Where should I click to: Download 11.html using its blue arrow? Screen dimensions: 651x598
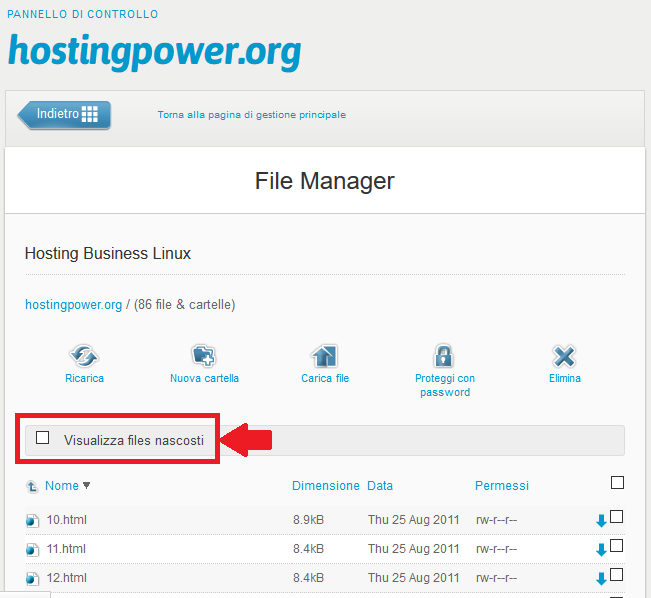pyautogui.click(x=601, y=549)
